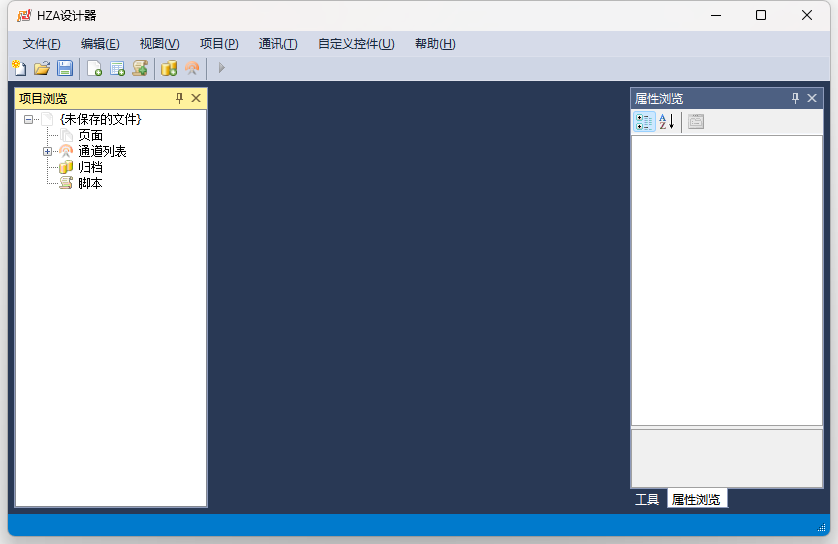Click the 通道列表 antenna icon in tree
This screenshot has width=838, height=544.
point(66,151)
